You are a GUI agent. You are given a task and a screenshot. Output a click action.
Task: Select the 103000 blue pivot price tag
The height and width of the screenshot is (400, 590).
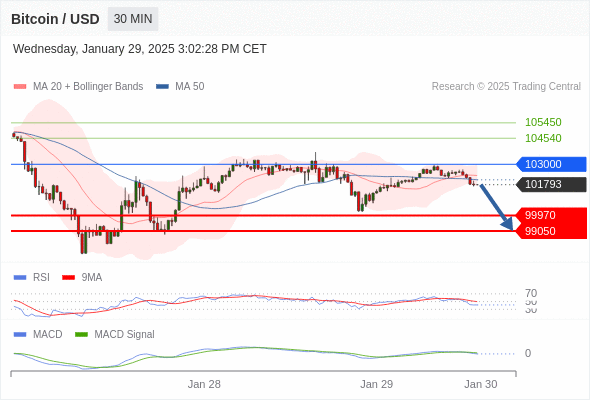(x=551, y=164)
